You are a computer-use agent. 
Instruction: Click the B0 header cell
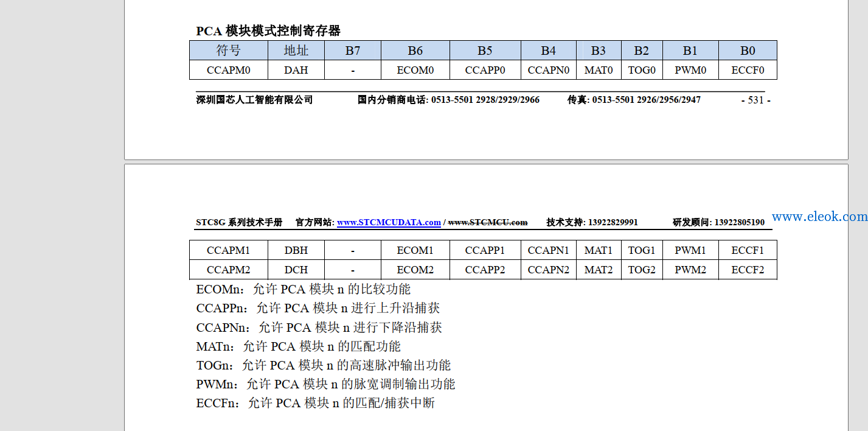(748, 51)
